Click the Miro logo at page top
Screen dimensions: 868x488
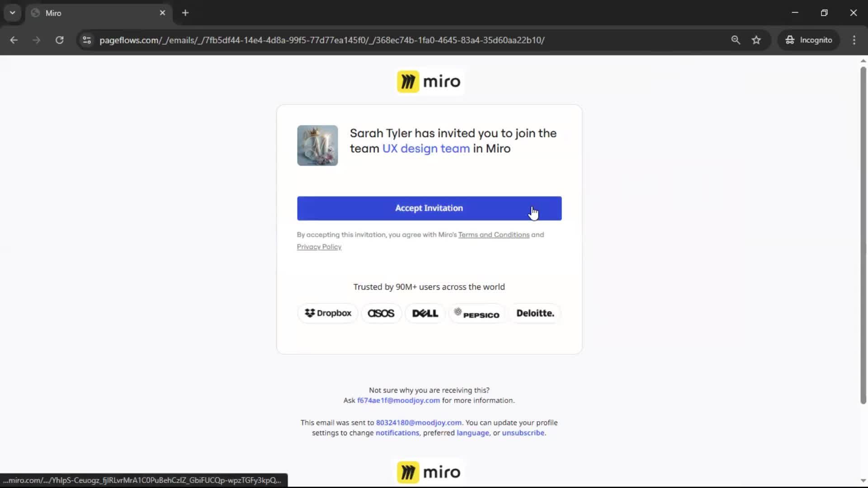tap(429, 82)
